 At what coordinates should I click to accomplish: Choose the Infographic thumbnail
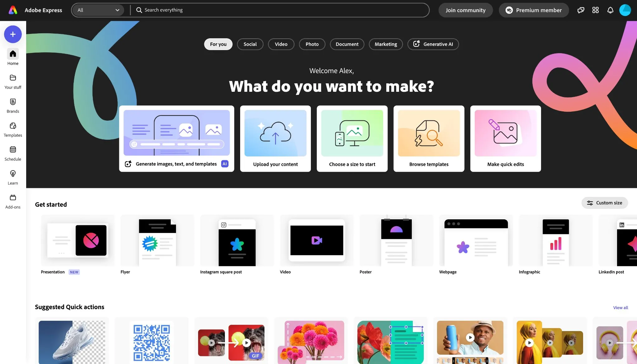[556, 240]
